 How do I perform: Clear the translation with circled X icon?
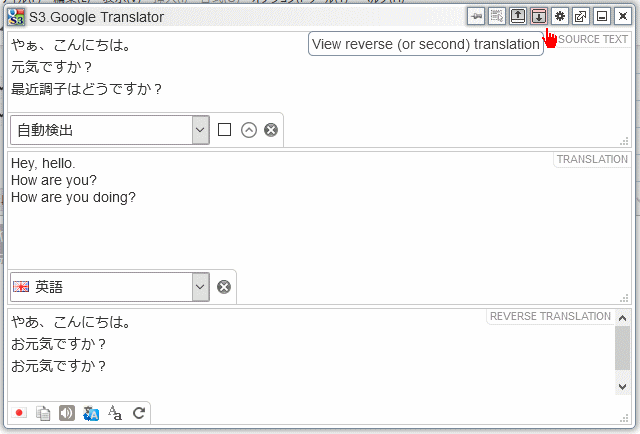(224, 287)
